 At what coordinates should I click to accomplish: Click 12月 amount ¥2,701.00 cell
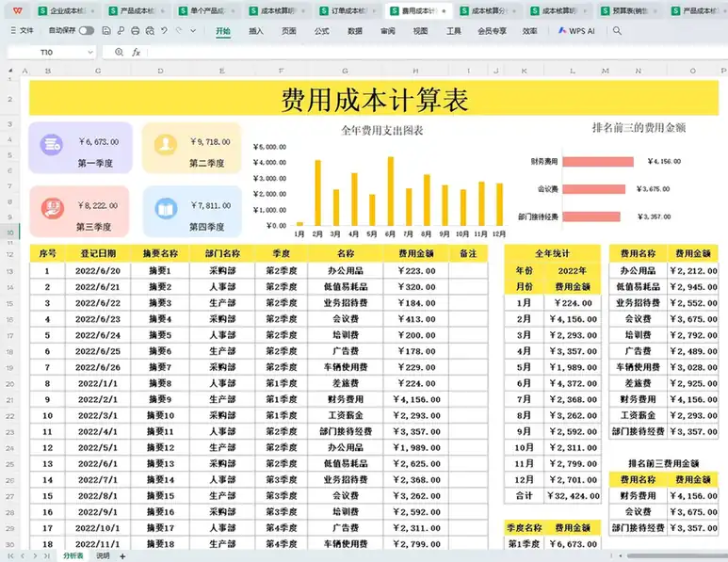tap(573, 480)
